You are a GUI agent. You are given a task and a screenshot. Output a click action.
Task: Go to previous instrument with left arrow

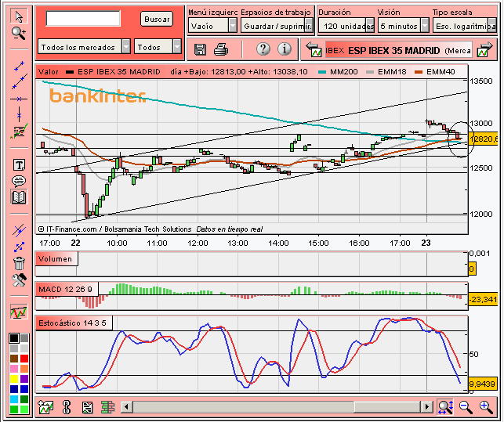(x=314, y=50)
